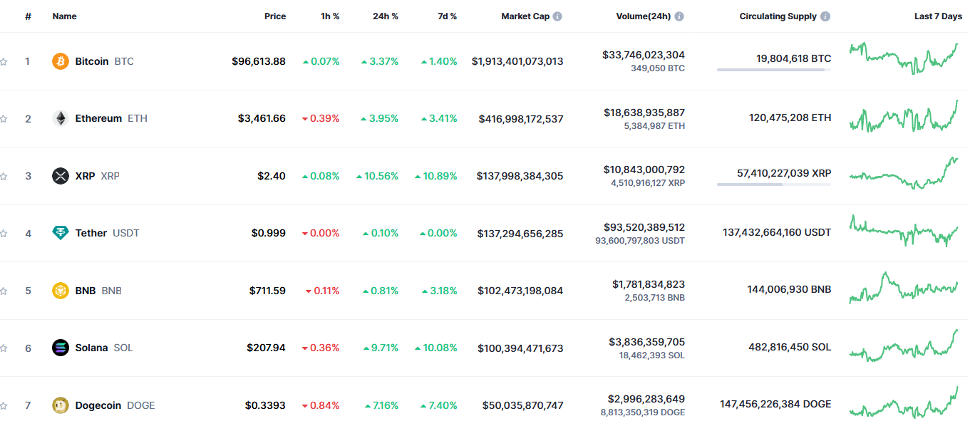
Task: Click the Tether logo icon
Action: (x=61, y=233)
